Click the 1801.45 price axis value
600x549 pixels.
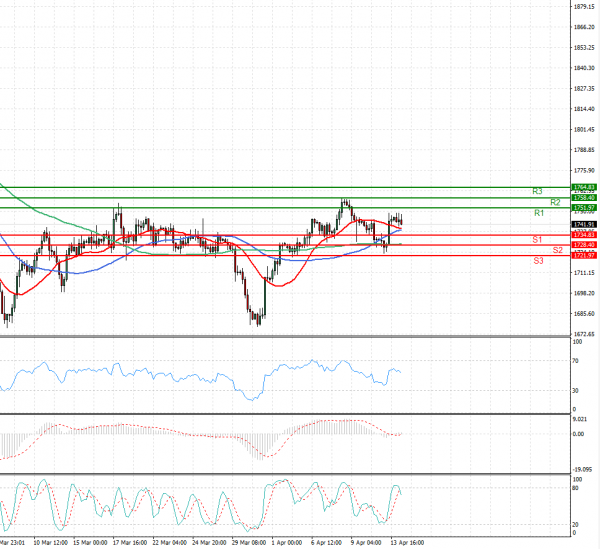584,130
